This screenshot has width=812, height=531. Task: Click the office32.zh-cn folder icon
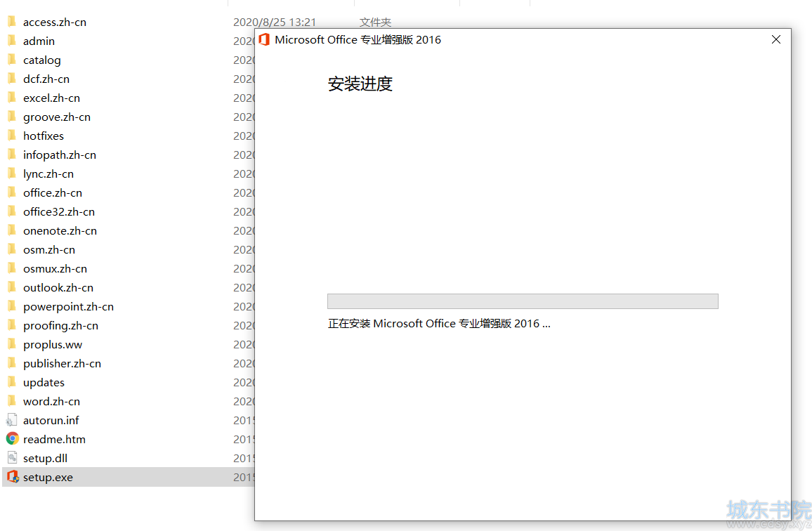tap(12, 211)
